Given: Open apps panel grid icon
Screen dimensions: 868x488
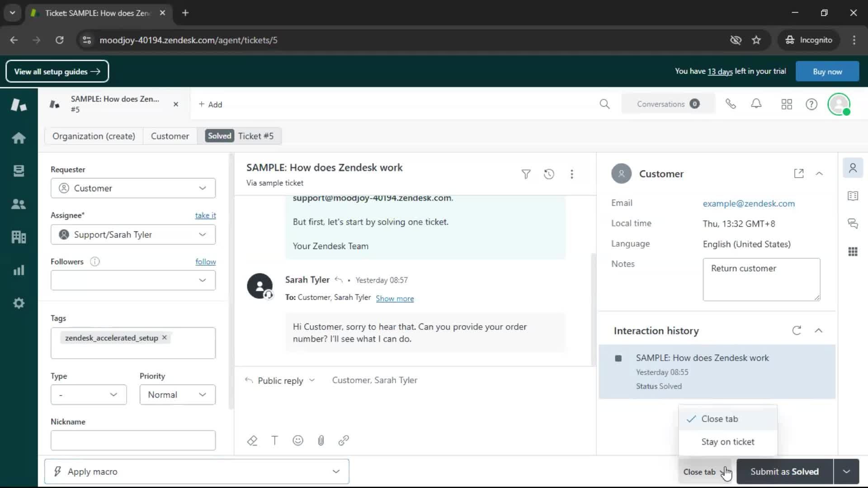Looking at the screenshot, I should (853, 252).
